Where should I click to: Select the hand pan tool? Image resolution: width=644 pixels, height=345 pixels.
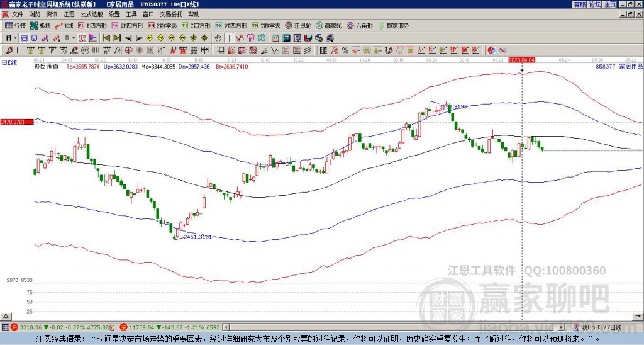[218, 38]
